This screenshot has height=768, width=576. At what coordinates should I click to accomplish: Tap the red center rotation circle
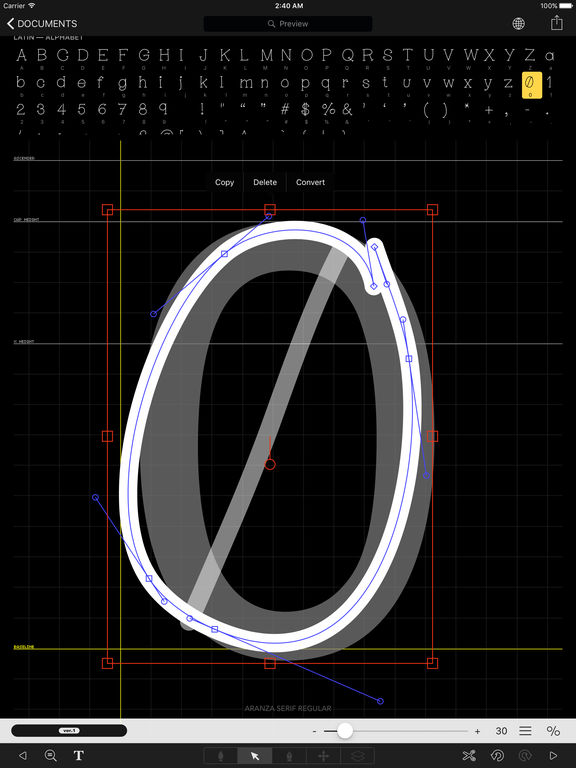click(x=270, y=464)
